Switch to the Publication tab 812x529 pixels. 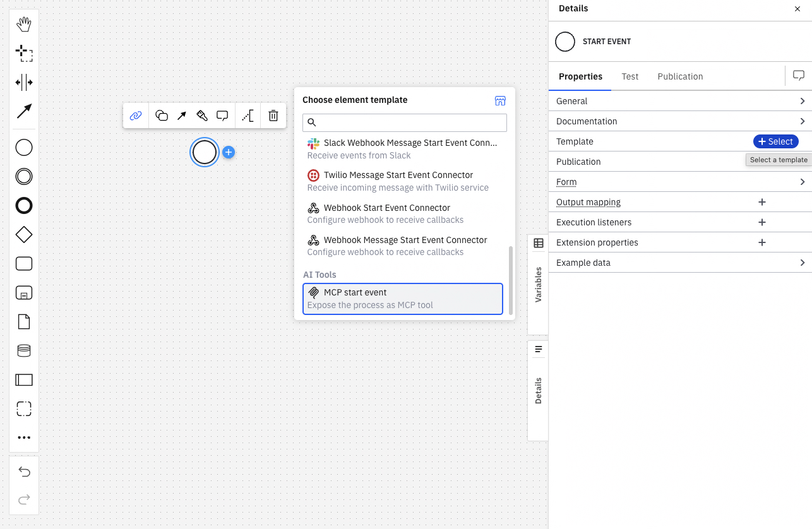[x=680, y=76]
